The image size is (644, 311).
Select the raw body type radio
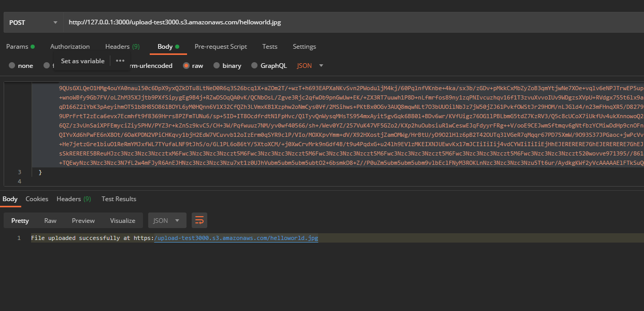click(x=185, y=66)
